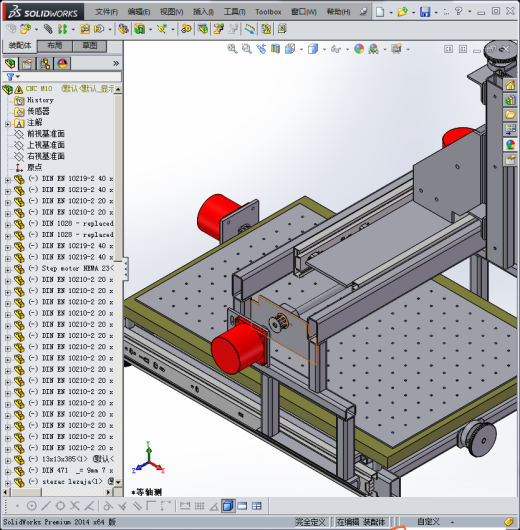Screen dimensions: 520x530
Task: Toggle the two-view viewport layout button
Action: 242,506
